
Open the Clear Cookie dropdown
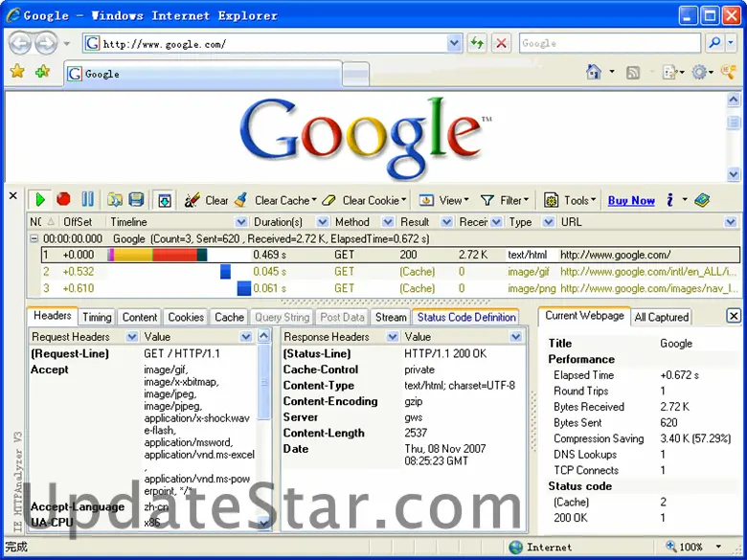(x=364, y=200)
